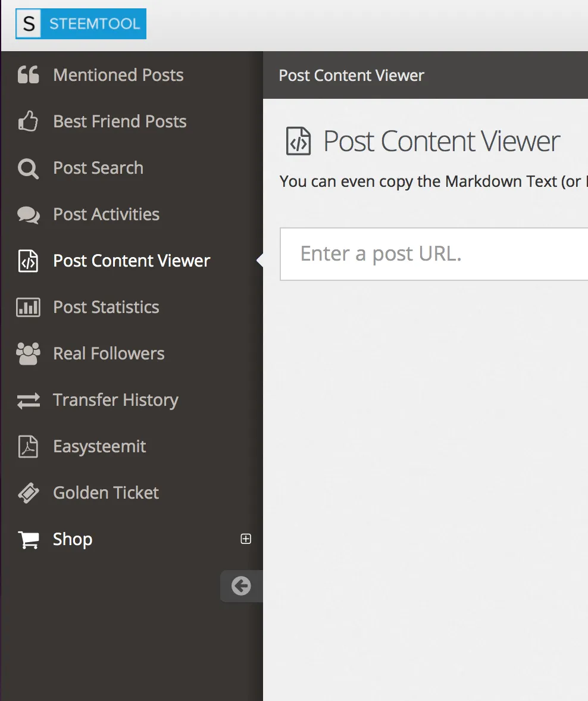
Task: Click the STEEMTOOL logo
Action: 81,24
